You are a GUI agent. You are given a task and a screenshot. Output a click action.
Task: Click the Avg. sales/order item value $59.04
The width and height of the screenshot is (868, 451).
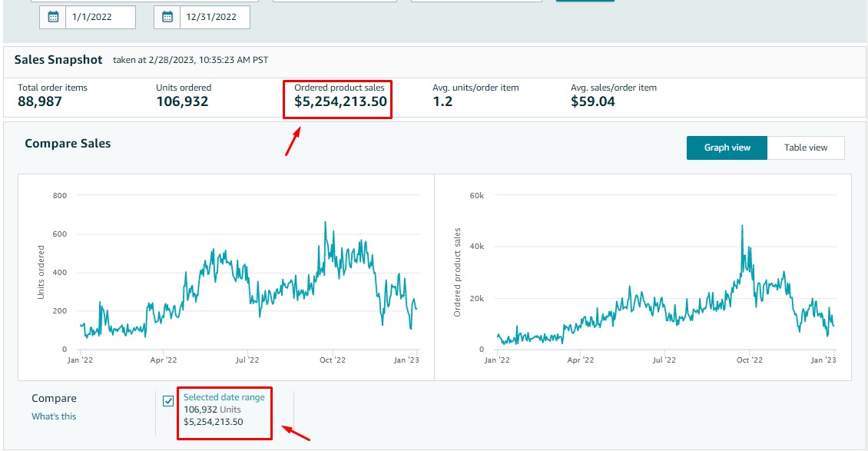coord(593,101)
